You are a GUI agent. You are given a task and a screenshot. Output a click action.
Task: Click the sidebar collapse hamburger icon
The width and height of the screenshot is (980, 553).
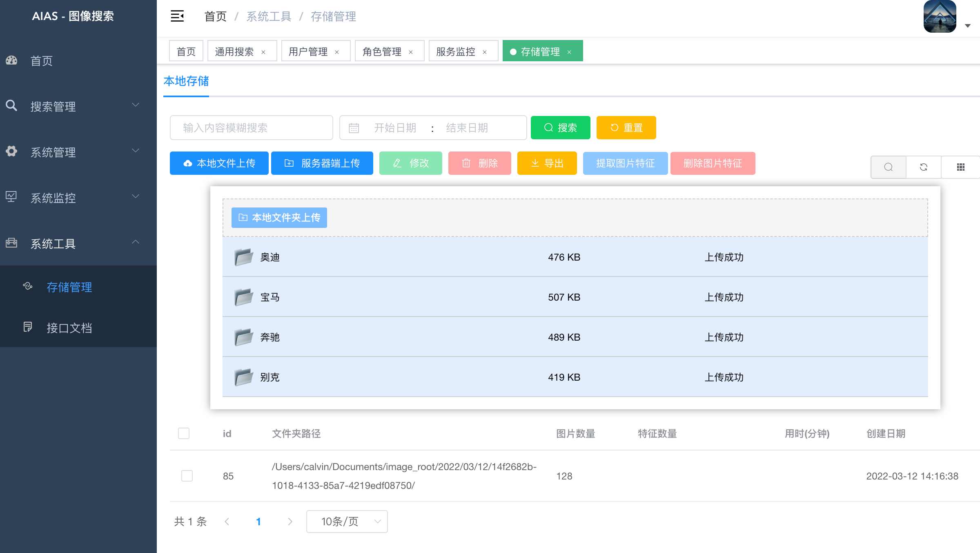click(177, 16)
